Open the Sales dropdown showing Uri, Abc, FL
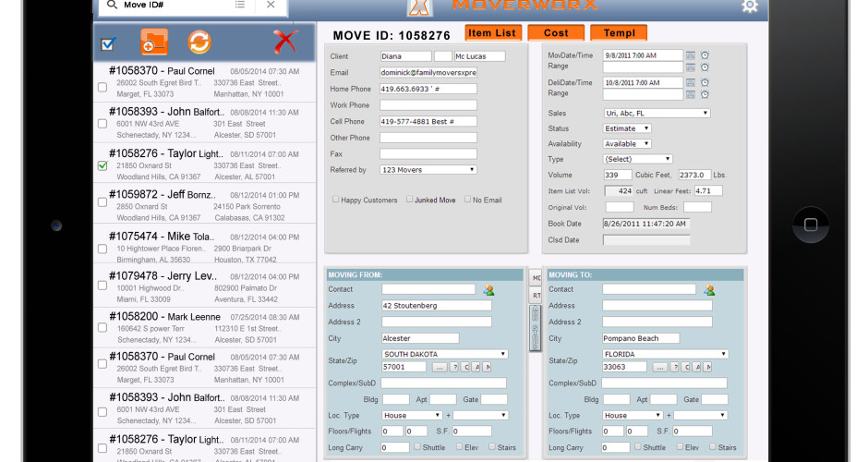This screenshot has width=868, height=462. click(657, 113)
